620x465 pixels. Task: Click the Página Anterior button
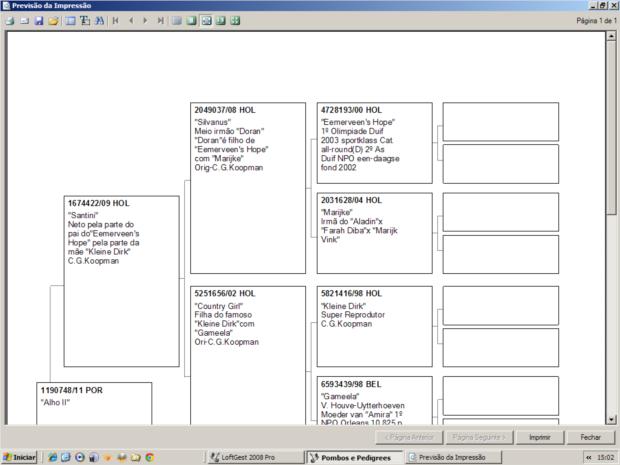coord(409,437)
